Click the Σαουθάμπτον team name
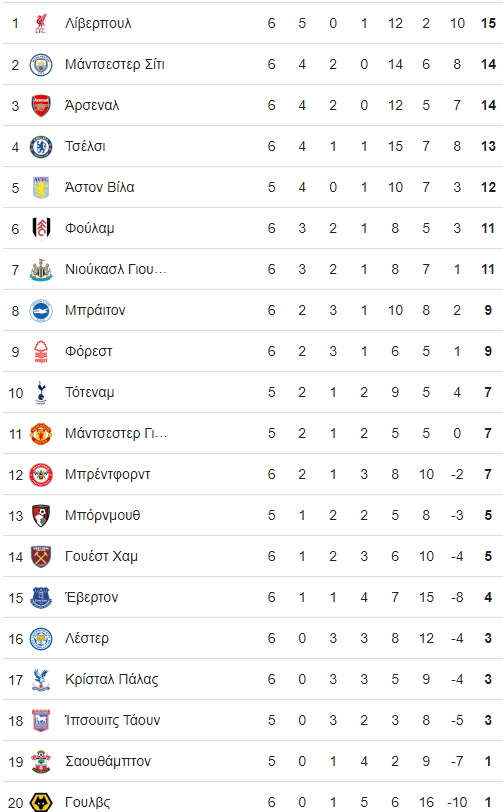 [x=108, y=761]
